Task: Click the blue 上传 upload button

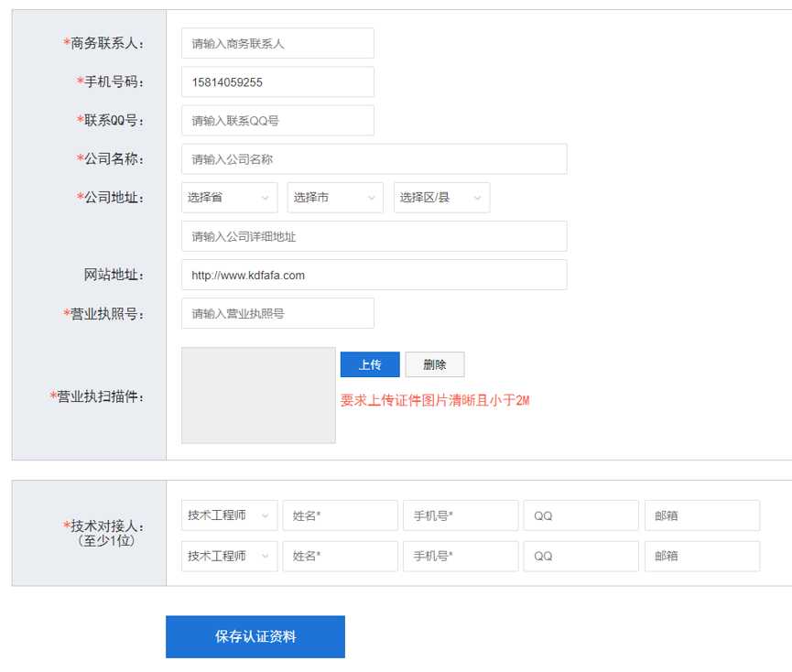Action: pyautogui.click(x=369, y=363)
